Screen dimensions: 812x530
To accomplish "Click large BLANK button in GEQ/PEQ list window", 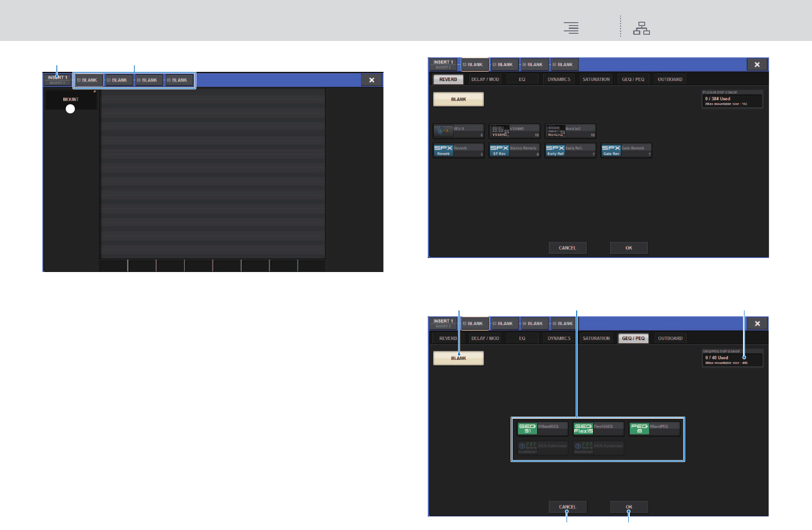I will point(459,358).
